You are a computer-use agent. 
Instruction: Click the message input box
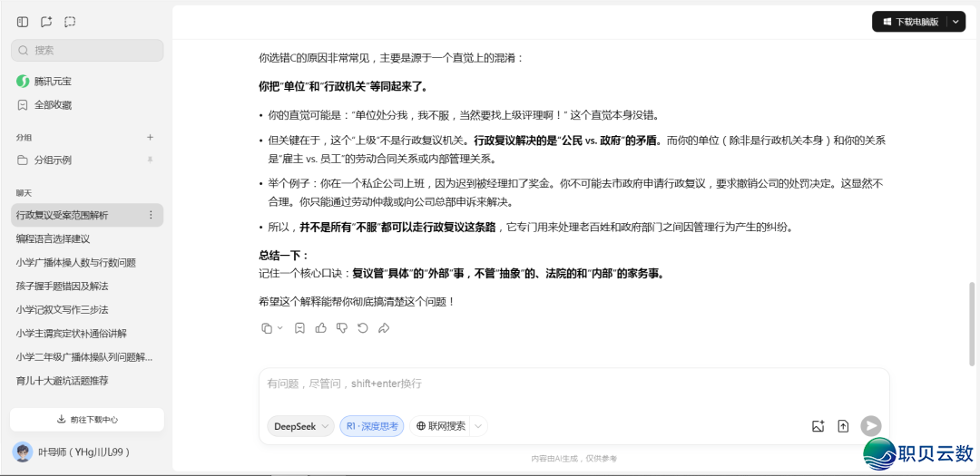(x=573, y=384)
